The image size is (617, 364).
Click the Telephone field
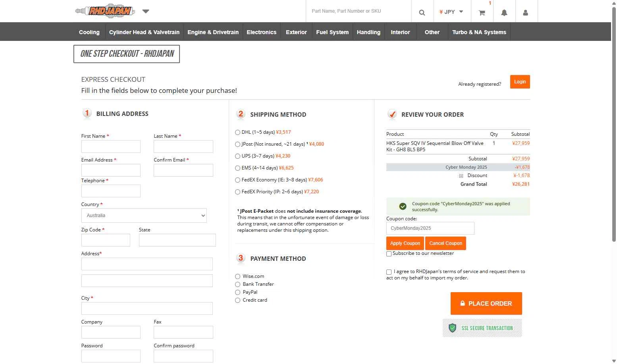click(111, 191)
